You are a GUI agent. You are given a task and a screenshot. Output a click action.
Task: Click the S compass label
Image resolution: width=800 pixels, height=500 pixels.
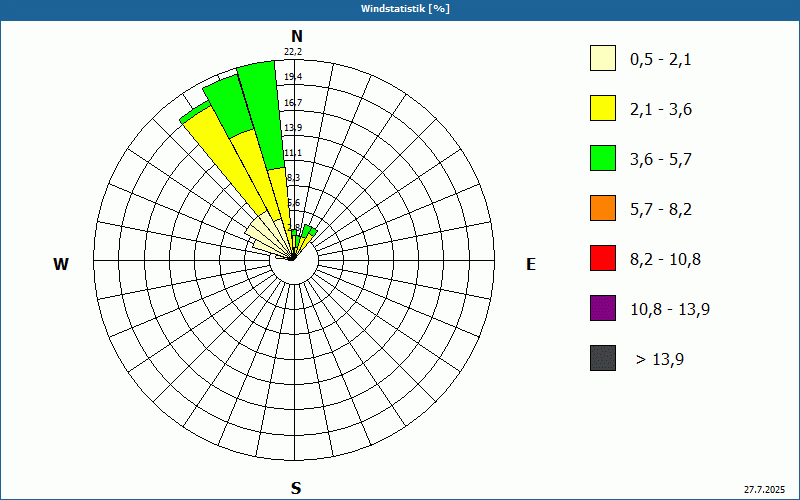coord(296,488)
